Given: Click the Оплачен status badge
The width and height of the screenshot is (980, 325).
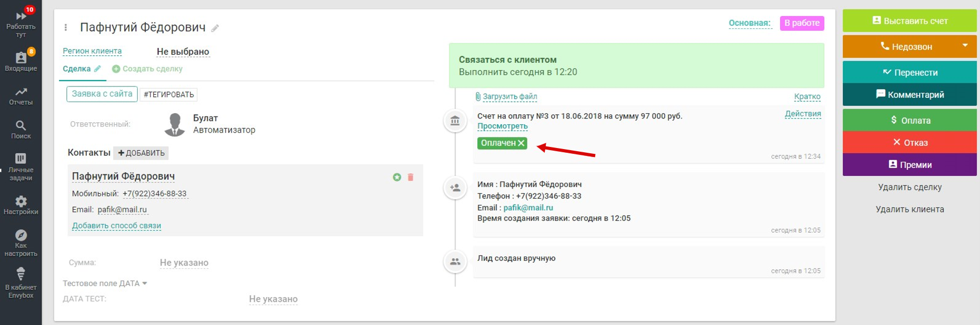Looking at the screenshot, I should pos(502,143).
